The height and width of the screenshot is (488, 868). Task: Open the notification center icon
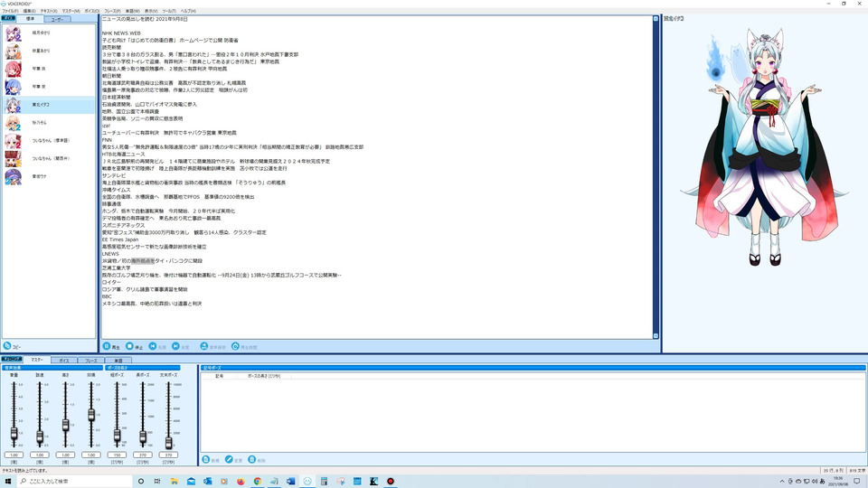click(857, 482)
